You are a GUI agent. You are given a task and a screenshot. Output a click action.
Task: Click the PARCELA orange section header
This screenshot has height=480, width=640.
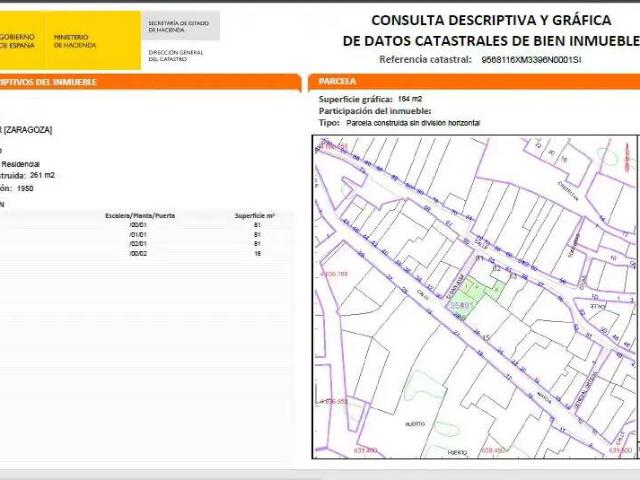click(x=474, y=82)
